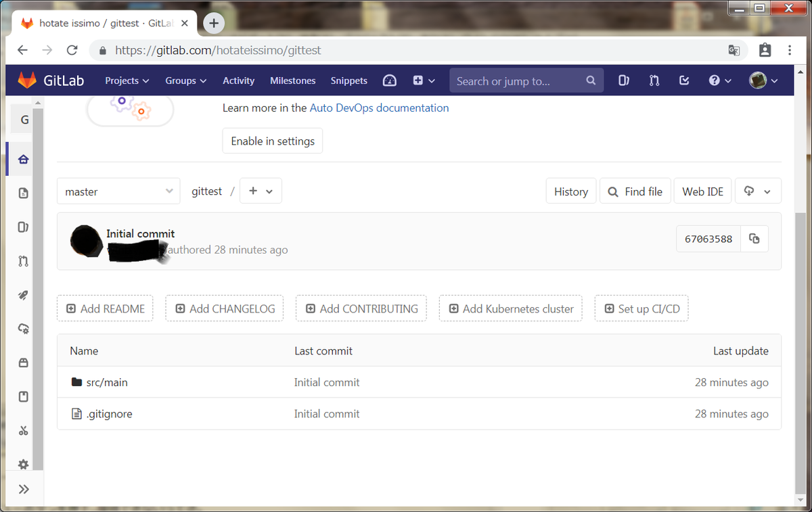Open the Issues icon in the left sidebar

pyautogui.click(x=24, y=227)
